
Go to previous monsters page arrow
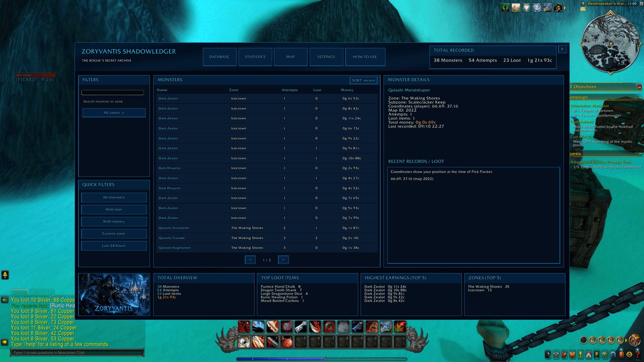point(250,260)
